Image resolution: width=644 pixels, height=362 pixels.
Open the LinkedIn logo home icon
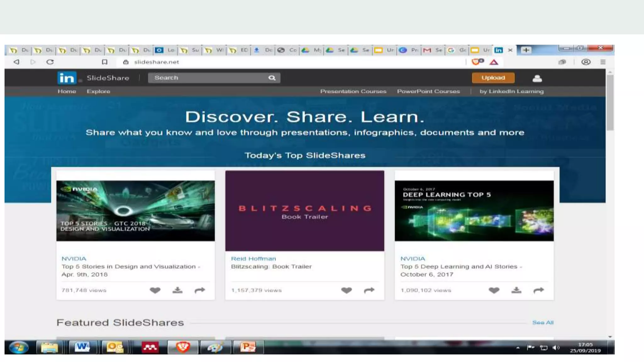tap(67, 78)
